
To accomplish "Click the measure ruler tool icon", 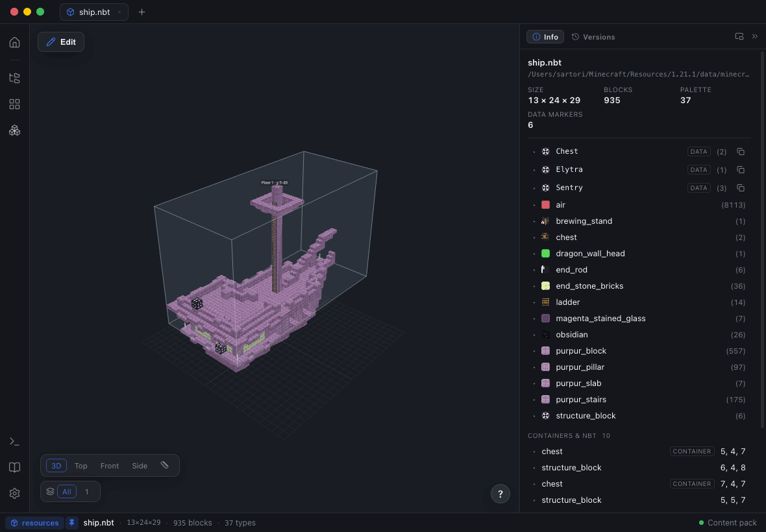I will 165,465.
